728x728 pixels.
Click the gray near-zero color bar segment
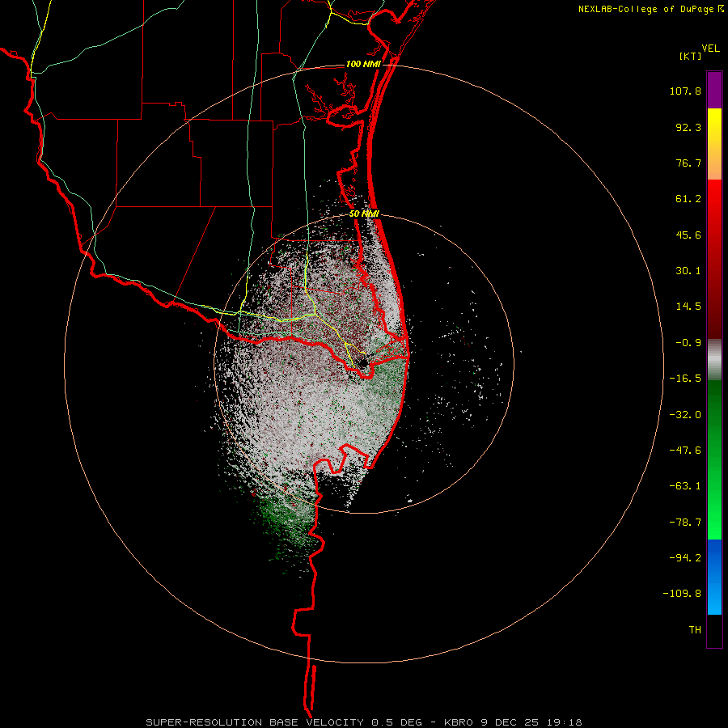pos(714,360)
